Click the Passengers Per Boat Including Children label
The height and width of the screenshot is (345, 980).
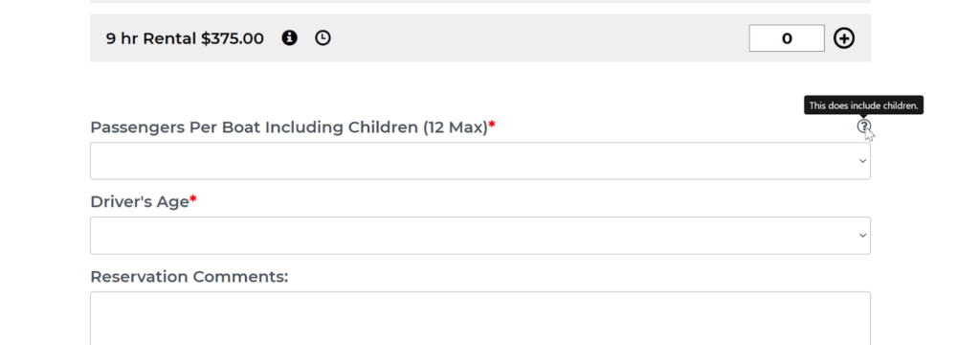click(289, 127)
